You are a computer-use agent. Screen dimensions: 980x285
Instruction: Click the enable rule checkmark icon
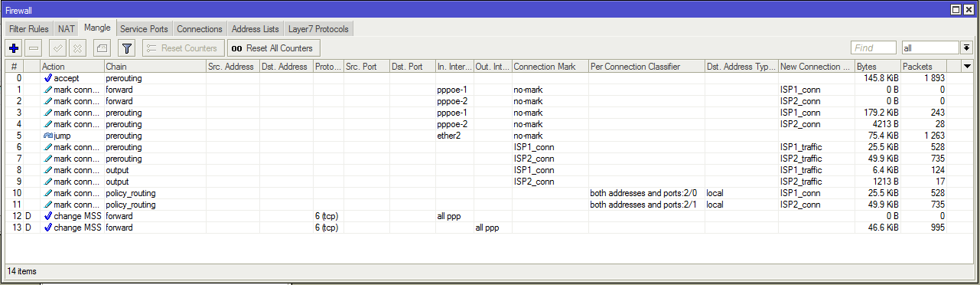(58, 48)
